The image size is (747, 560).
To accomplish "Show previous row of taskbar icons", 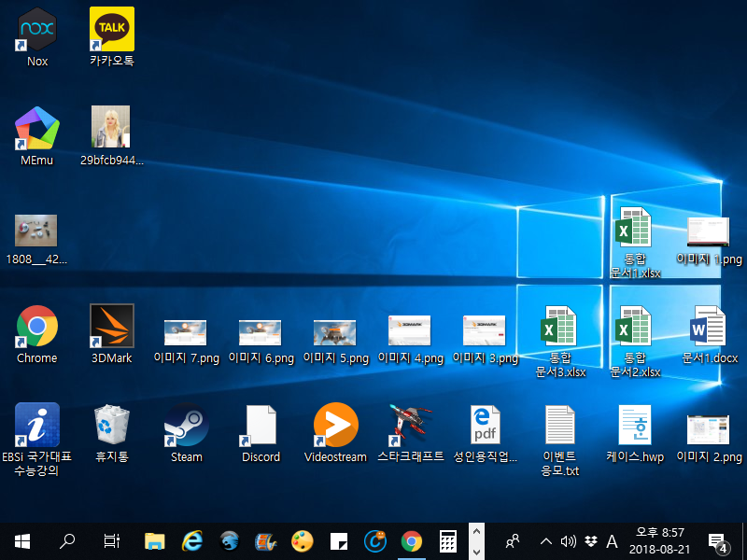I will pyautogui.click(x=477, y=531).
